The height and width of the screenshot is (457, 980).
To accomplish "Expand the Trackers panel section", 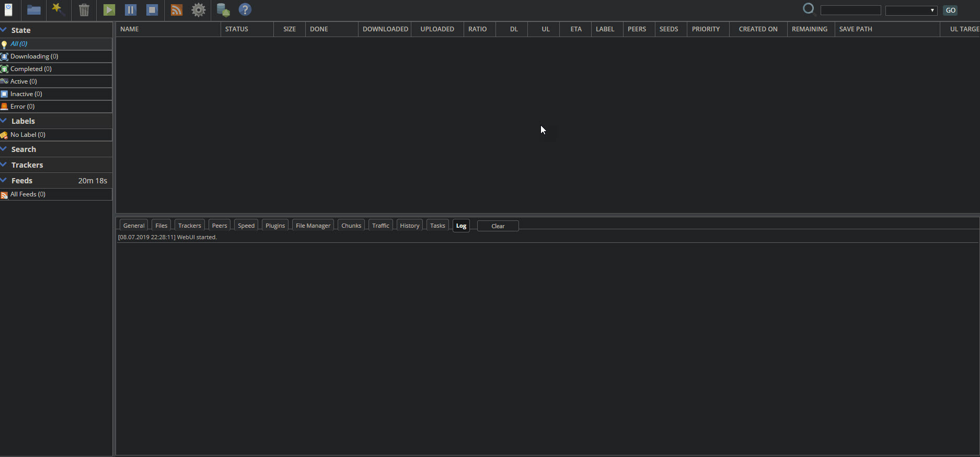I will (x=56, y=165).
